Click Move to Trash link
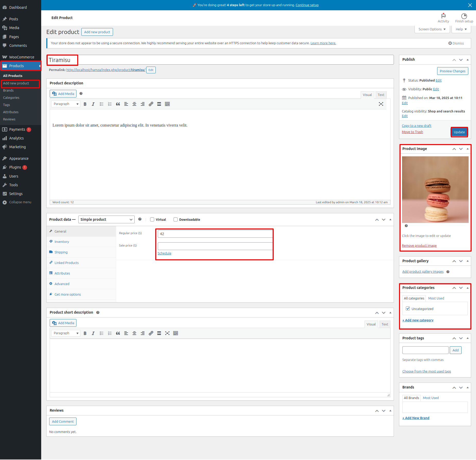 point(412,132)
